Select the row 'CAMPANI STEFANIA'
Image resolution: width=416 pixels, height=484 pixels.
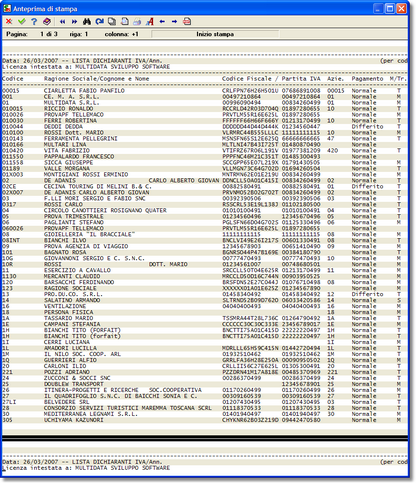point(205,324)
